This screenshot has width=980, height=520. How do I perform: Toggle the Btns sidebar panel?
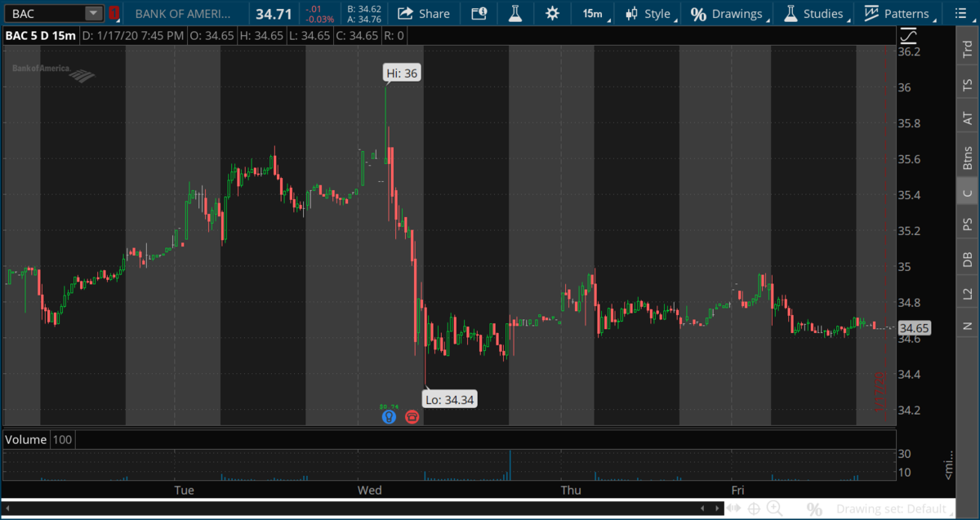point(968,156)
